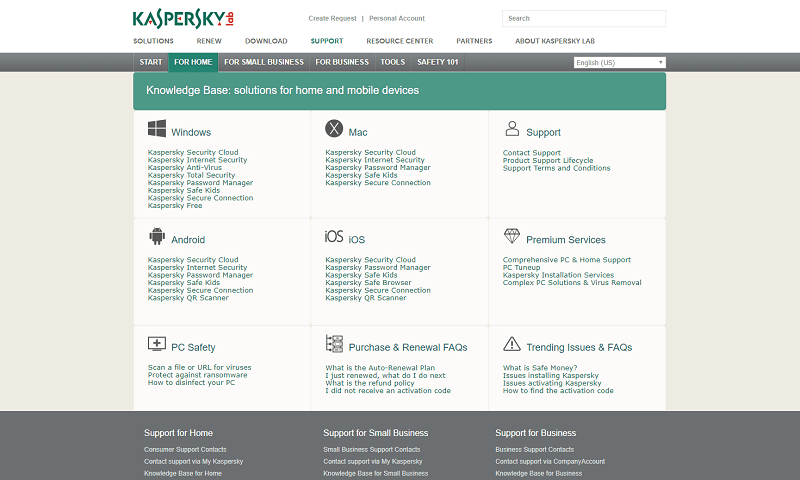This screenshot has width=800, height=480.
Task: Click the Search input field
Action: [584, 18]
